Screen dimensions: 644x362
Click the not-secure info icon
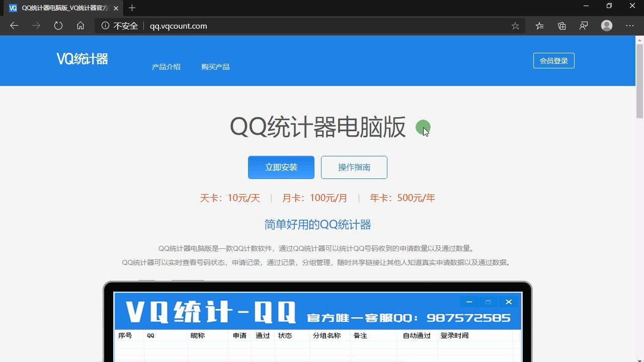(105, 26)
